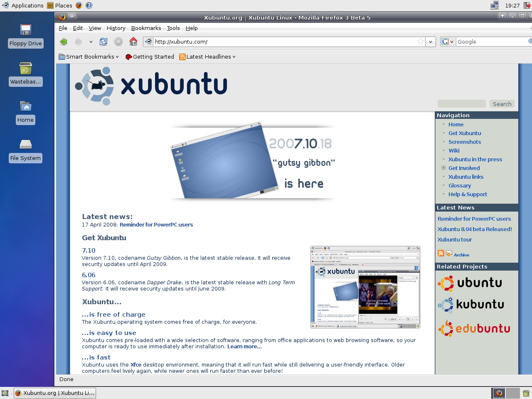The width and height of the screenshot is (532, 399).
Task: Open the Home folder desktop icon
Action: 25,106
